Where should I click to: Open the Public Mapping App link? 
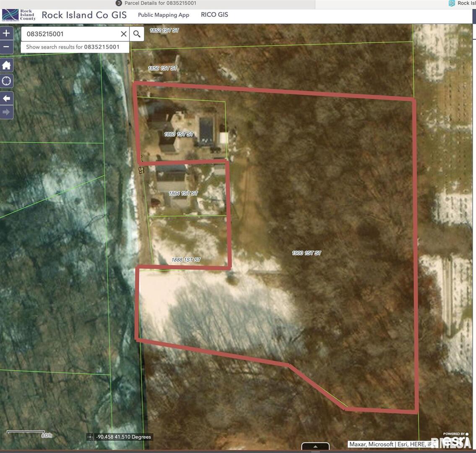(164, 15)
